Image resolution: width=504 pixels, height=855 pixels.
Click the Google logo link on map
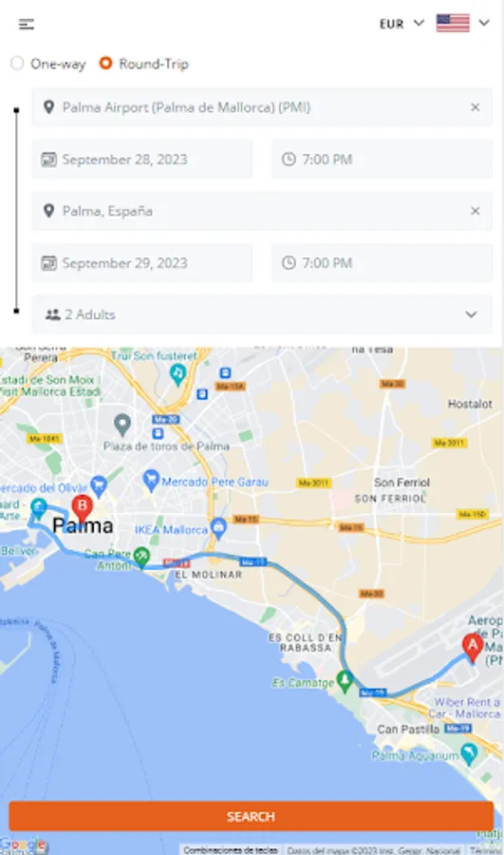[24, 845]
